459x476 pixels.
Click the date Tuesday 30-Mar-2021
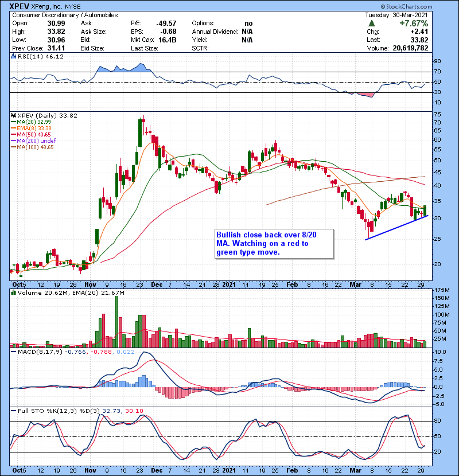pos(396,15)
